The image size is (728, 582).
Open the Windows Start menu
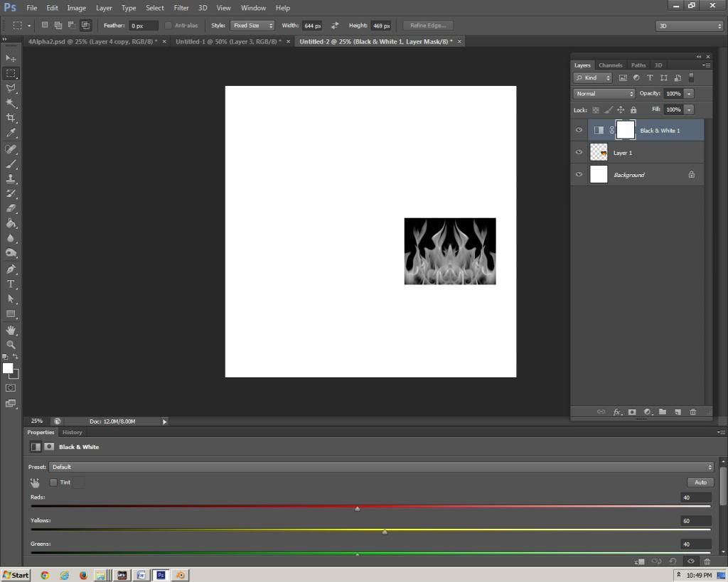point(16,575)
